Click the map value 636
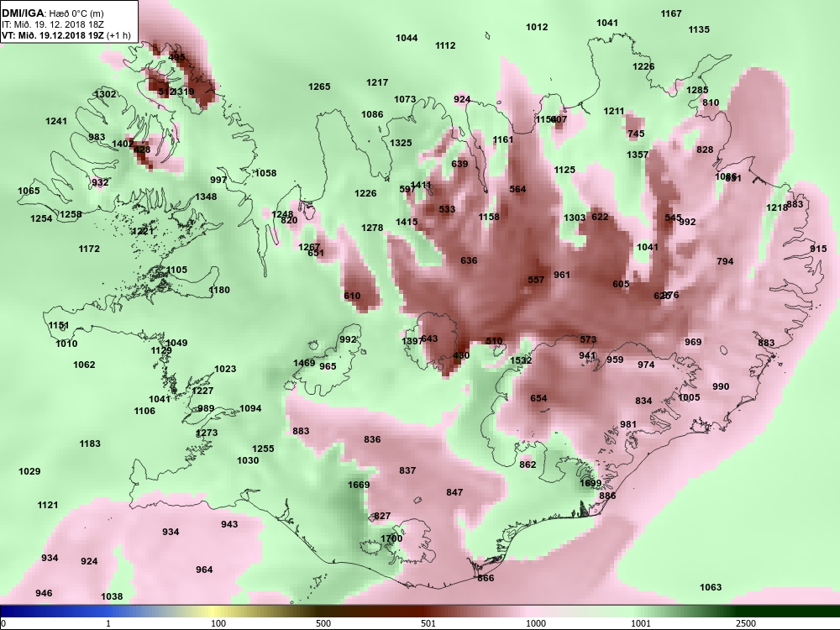Viewport: 840px width, 630px height. tap(469, 261)
